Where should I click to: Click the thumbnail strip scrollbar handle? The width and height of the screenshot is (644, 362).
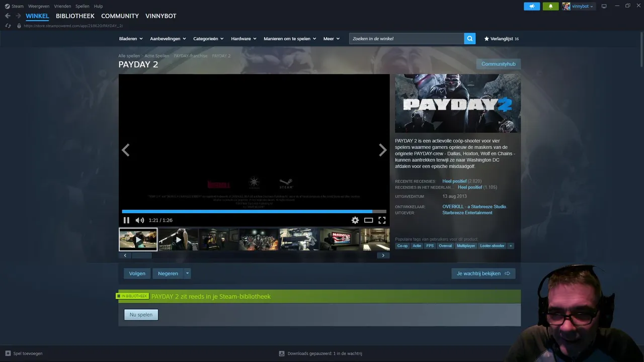pos(141,255)
